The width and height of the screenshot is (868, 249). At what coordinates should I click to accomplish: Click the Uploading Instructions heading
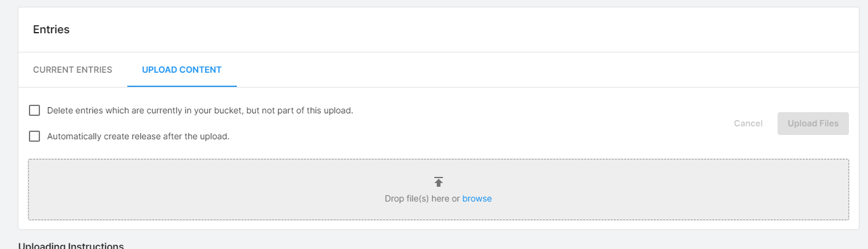click(71, 246)
